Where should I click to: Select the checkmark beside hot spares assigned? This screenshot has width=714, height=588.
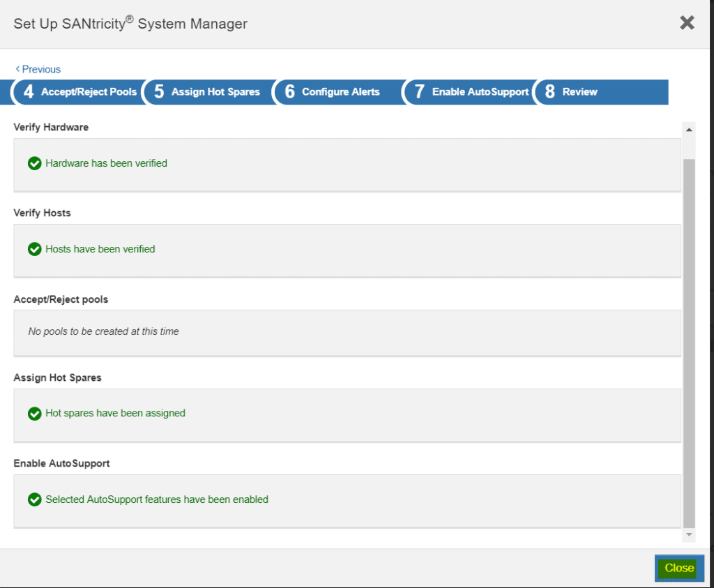pos(34,413)
